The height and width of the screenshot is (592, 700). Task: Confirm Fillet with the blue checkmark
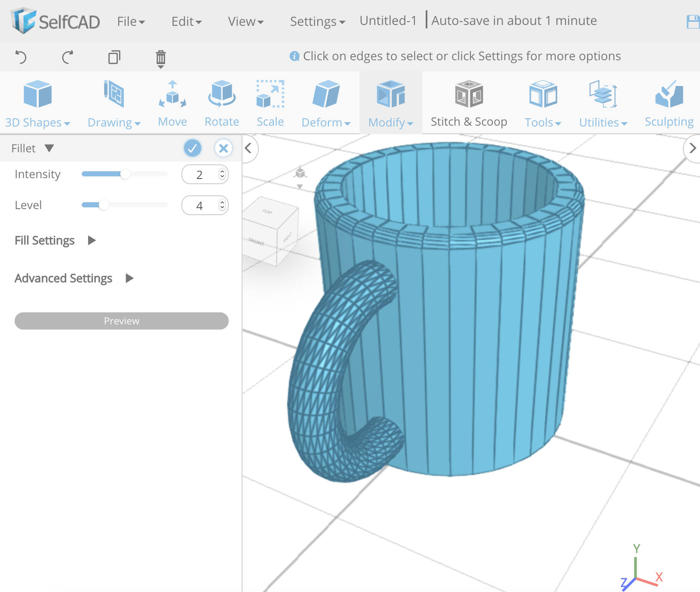pos(193,148)
